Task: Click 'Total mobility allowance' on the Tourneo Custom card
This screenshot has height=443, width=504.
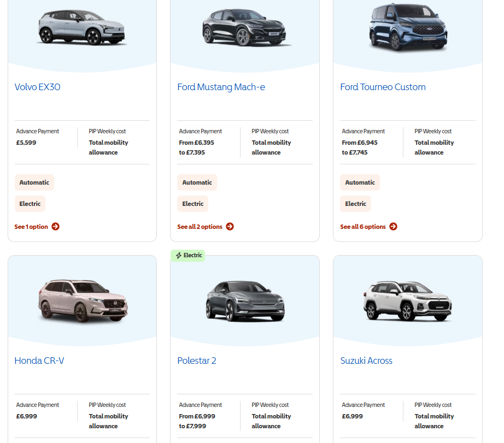Action: [434, 147]
